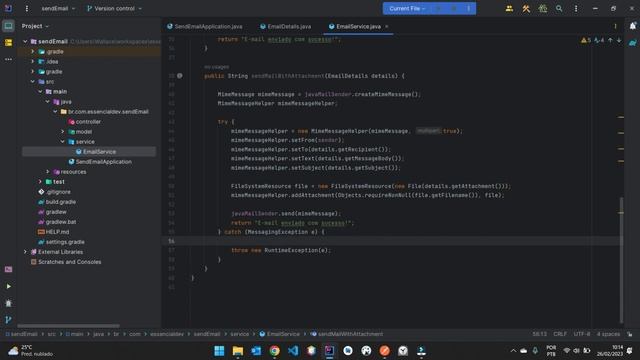Image resolution: width=640 pixels, height=360 pixels.
Task: Click the Build project hammer icon
Action: (526, 8)
